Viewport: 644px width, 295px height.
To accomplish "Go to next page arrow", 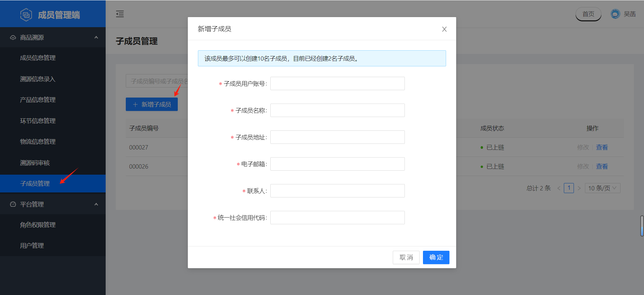I will point(579,188).
